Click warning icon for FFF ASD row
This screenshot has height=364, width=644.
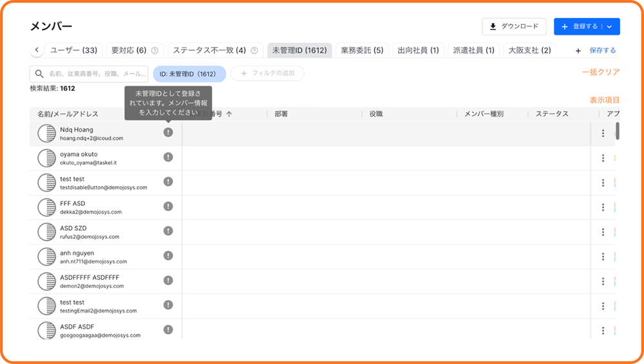(x=168, y=206)
